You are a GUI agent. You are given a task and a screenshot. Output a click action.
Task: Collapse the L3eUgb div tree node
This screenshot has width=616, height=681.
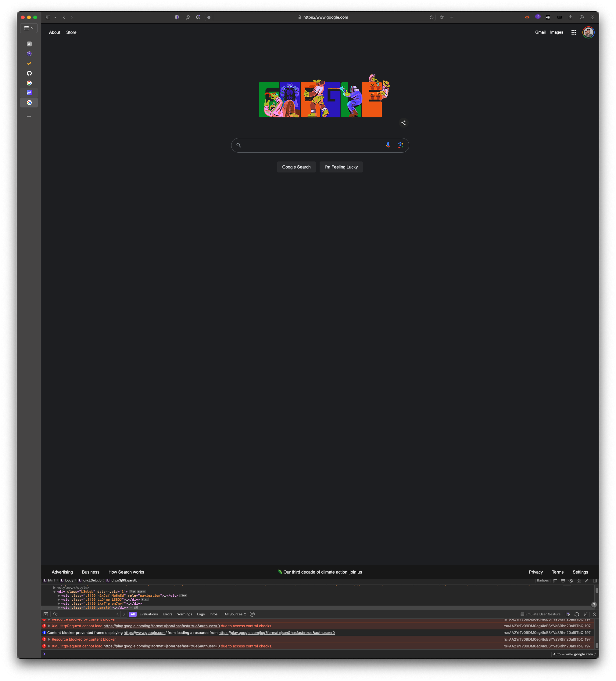[54, 592]
